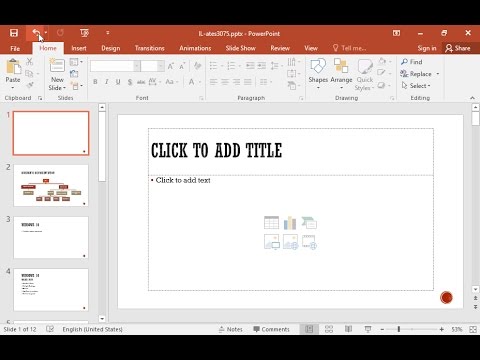Open Ribbon Display Options icon
The width and height of the screenshot is (480, 360).
[x=396, y=33]
